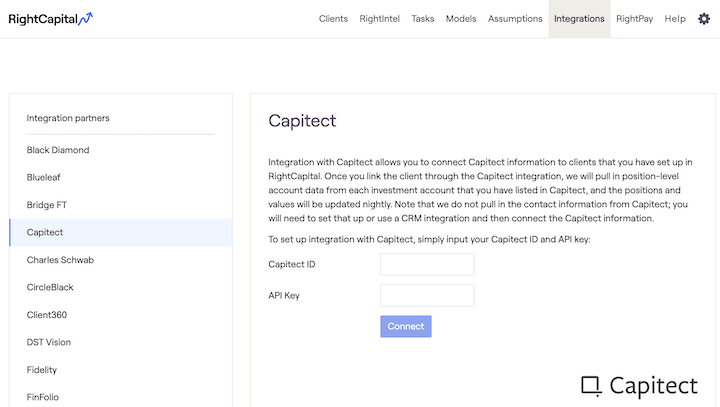Open the Help menu

pos(675,19)
